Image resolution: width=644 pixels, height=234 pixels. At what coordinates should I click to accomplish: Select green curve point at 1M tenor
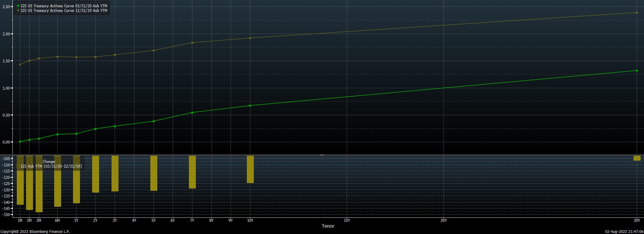(x=20, y=142)
